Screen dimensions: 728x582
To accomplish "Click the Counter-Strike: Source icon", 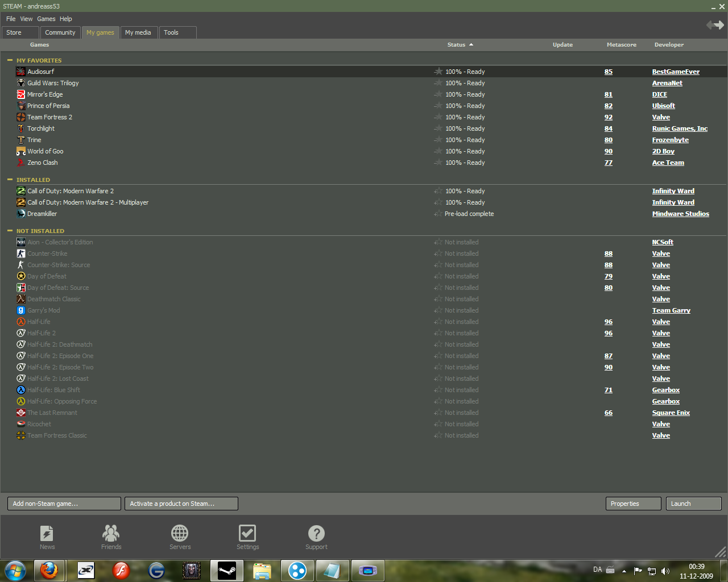I will pos(21,265).
